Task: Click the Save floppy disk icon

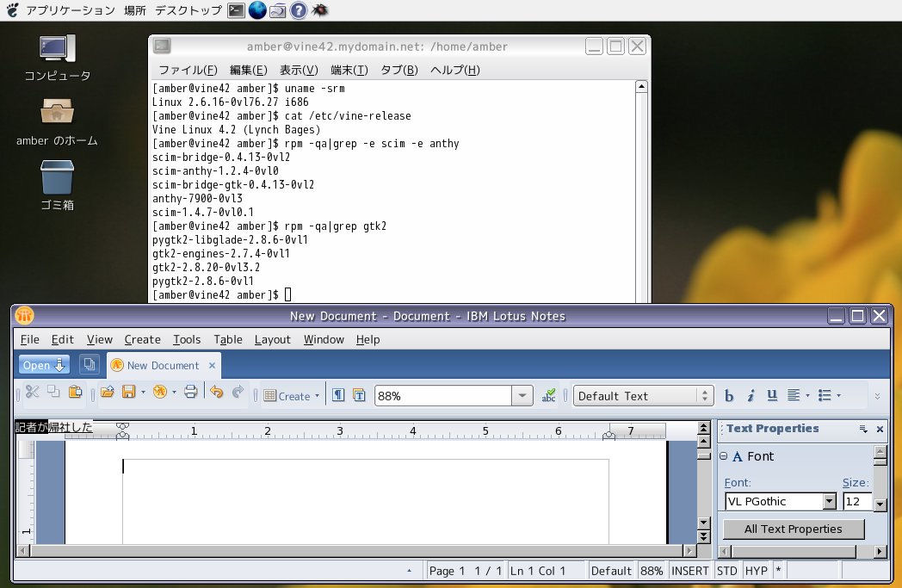Action: point(128,392)
